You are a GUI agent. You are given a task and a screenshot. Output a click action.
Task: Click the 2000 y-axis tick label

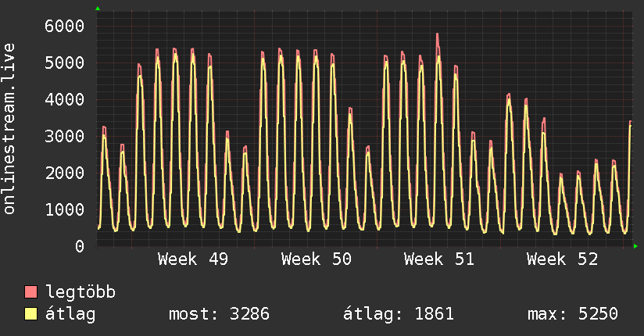[65, 173]
